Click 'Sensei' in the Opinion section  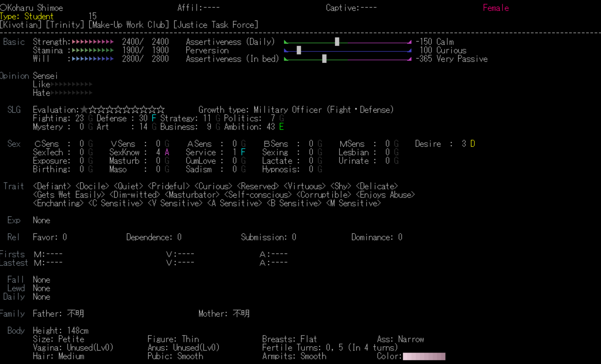[x=45, y=76]
